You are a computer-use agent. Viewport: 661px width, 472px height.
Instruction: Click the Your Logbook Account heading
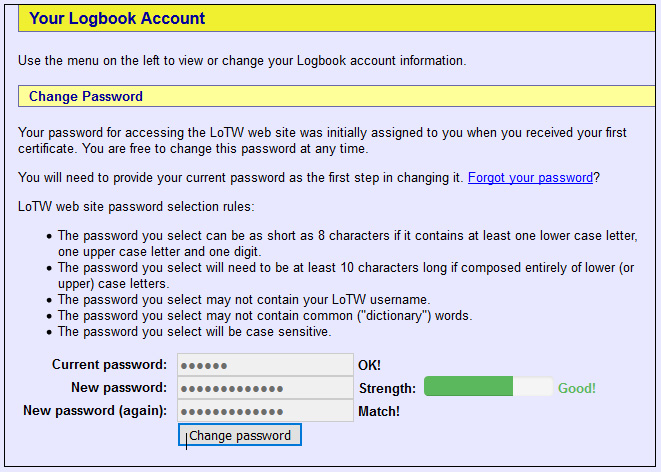pos(117,19)
